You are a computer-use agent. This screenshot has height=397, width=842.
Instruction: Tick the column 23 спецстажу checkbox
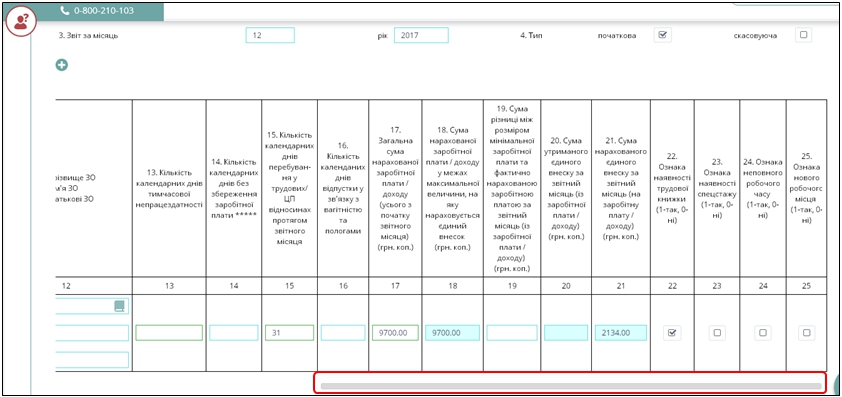tap(717, 333)
